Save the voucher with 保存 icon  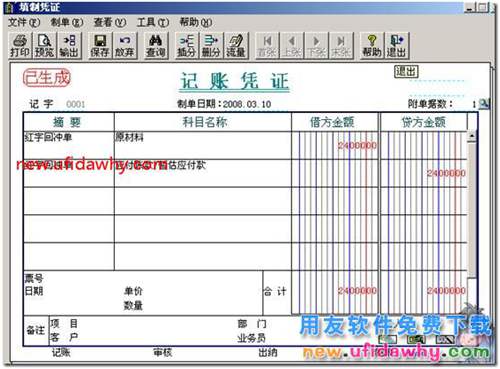pyautogui.click(x=100, y=46)
